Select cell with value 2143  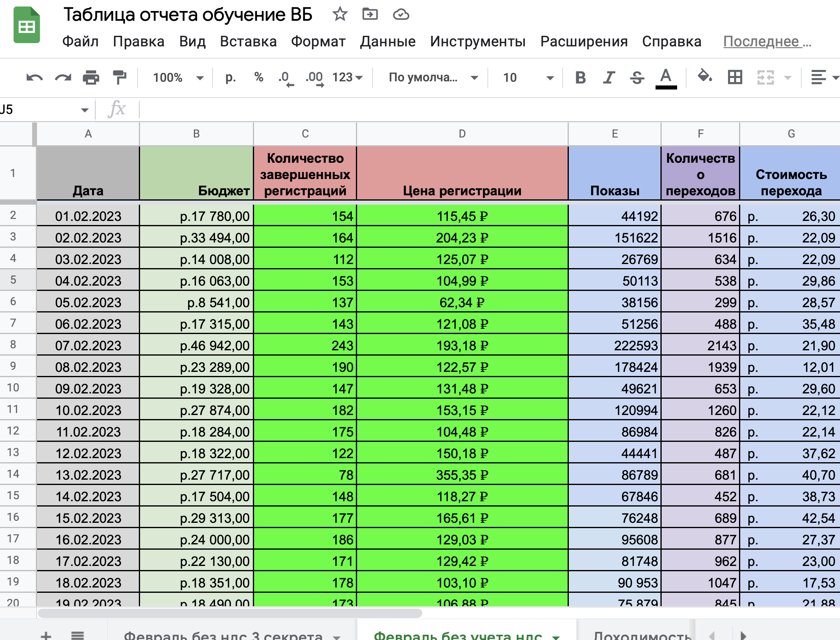[x=700, y=345]
